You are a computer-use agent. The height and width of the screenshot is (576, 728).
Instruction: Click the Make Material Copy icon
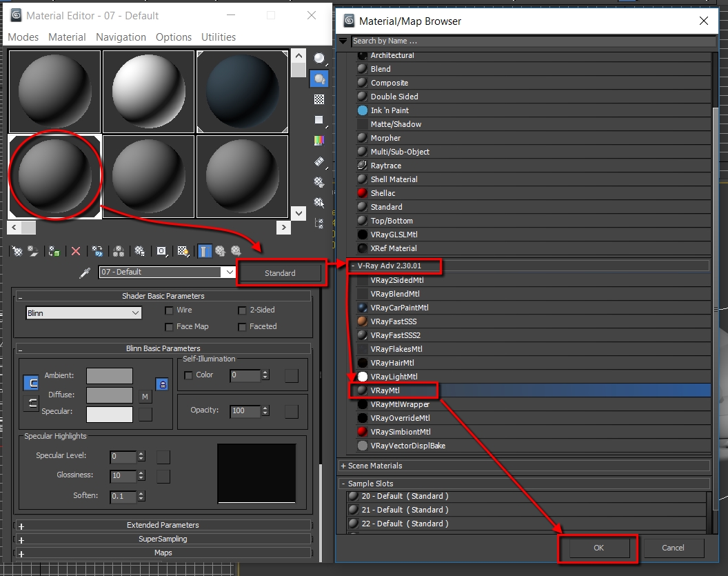97,251
